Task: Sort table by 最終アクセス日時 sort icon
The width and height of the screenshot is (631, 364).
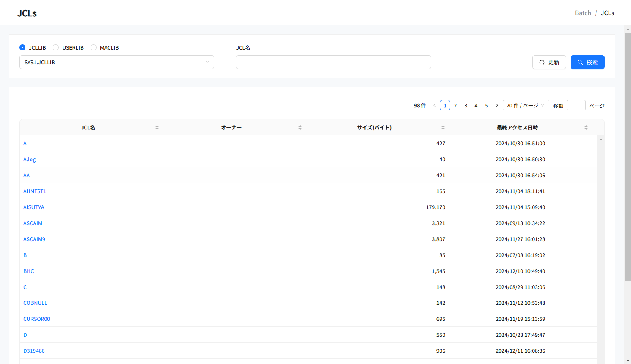Action: 586,128
